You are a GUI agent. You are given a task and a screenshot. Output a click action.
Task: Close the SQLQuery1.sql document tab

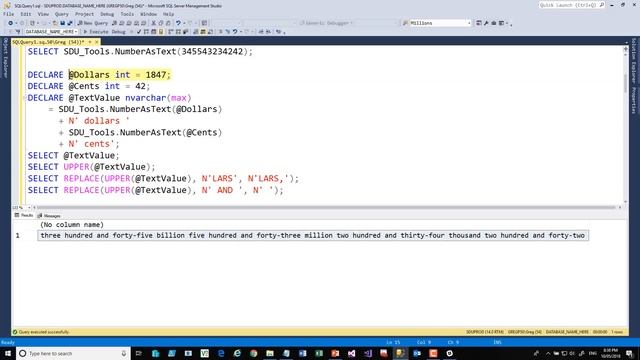point(97,42)
